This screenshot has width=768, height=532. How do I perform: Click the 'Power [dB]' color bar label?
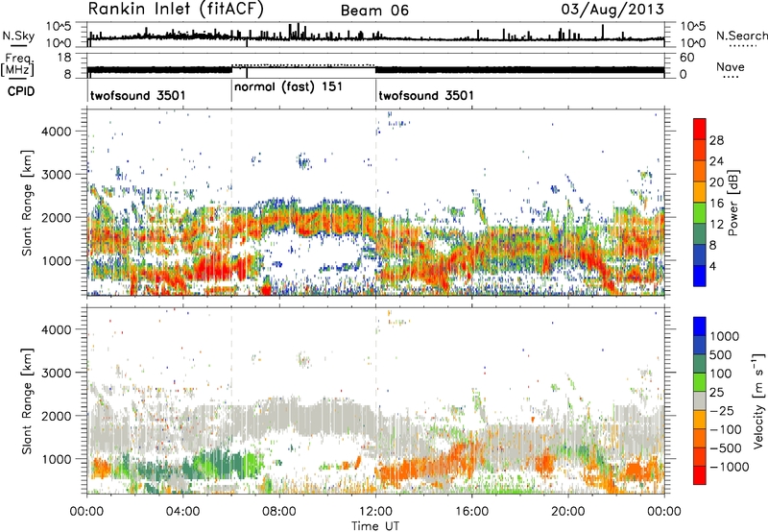point(732,203)
